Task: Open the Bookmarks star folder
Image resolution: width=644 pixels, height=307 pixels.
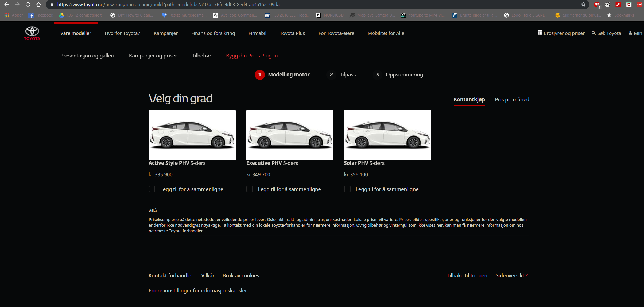Action: pos(620,15)
